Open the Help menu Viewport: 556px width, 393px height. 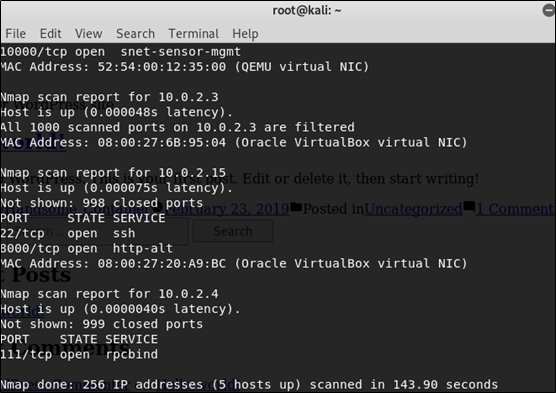(x=245, y=34)
